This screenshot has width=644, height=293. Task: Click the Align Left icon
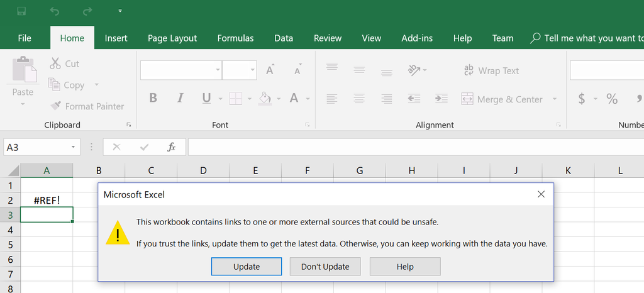332,99
